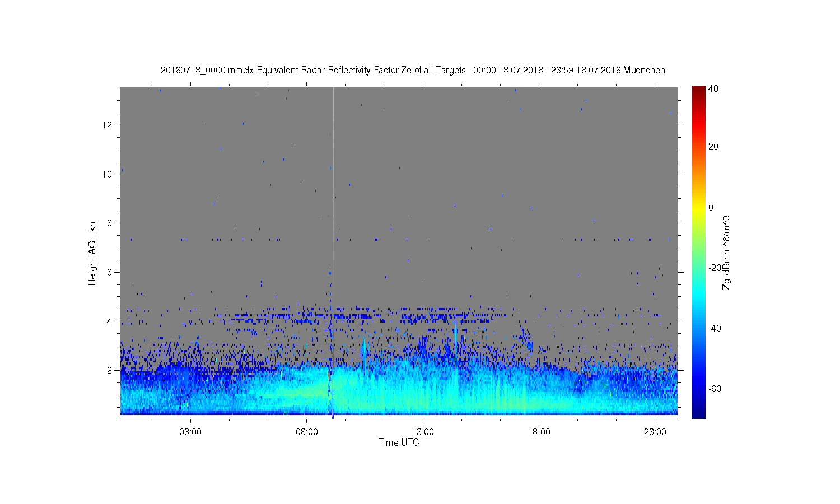Click height axis tick label 12
The image size is (840, 504).
[108, 125]
